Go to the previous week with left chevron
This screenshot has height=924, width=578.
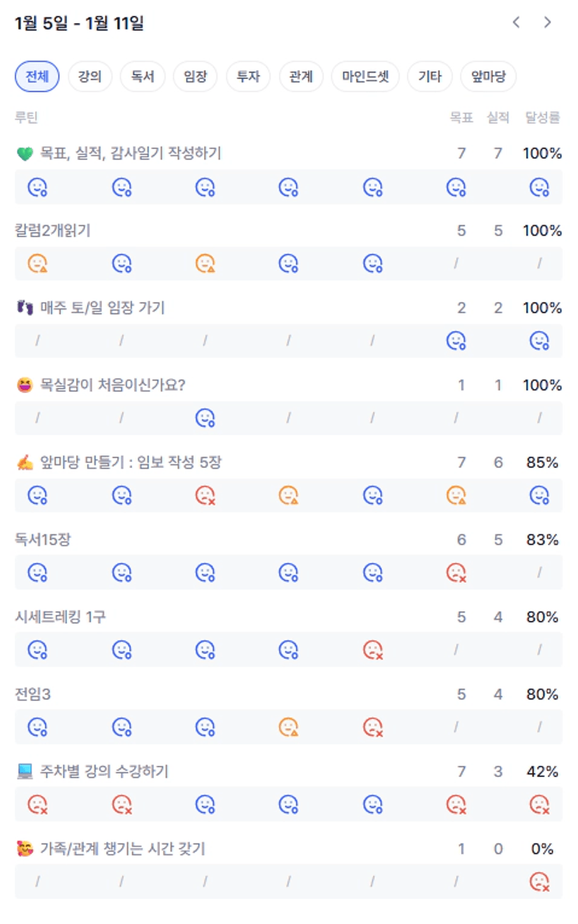pos(516,23)
